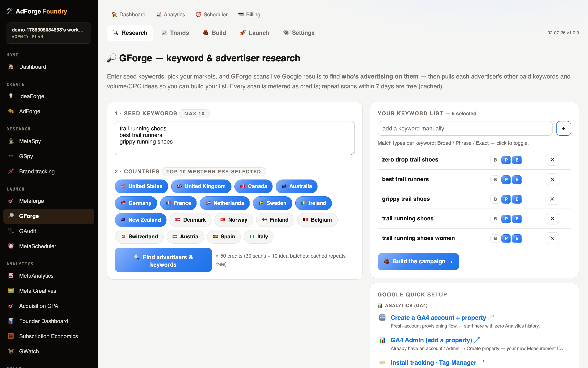The width and height of the screenshot is (588, 368).
Task: Remove 'trail running shoes women' with X
Action: 552,238
